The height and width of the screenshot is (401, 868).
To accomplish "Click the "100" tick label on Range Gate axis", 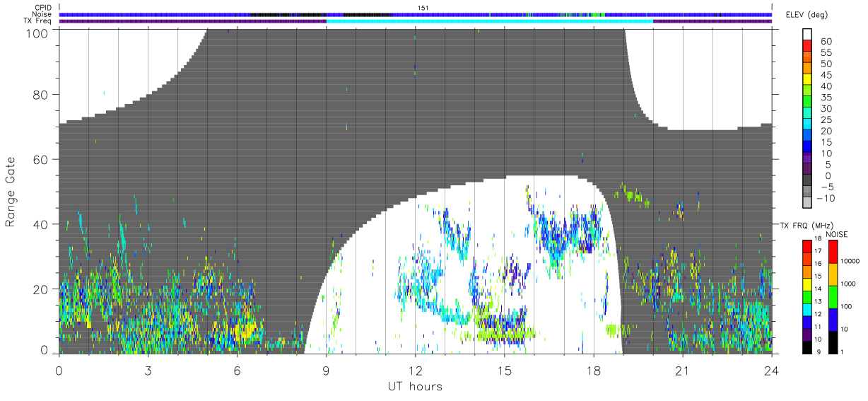I will pyautogui.click(x=37, y=33).
